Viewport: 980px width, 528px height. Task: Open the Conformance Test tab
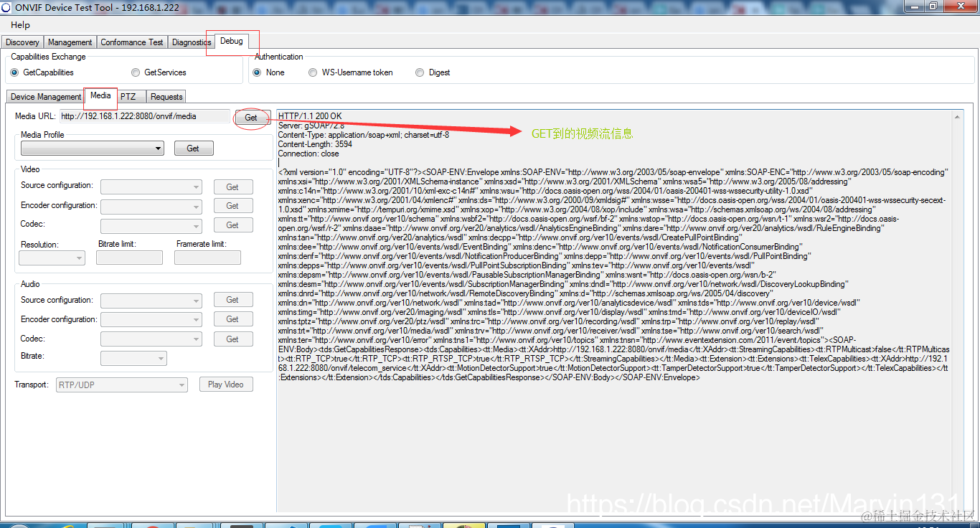(x=132, y=42)
